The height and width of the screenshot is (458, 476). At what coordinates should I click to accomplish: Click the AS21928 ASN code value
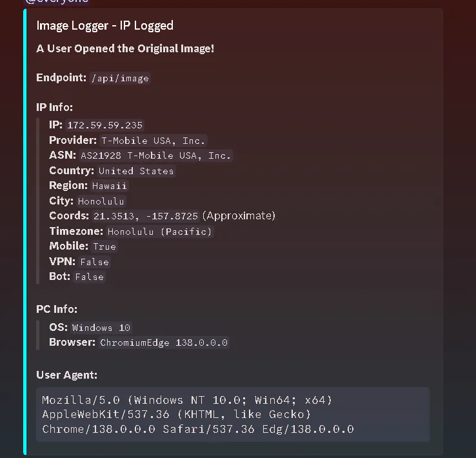tap(155, 155)
